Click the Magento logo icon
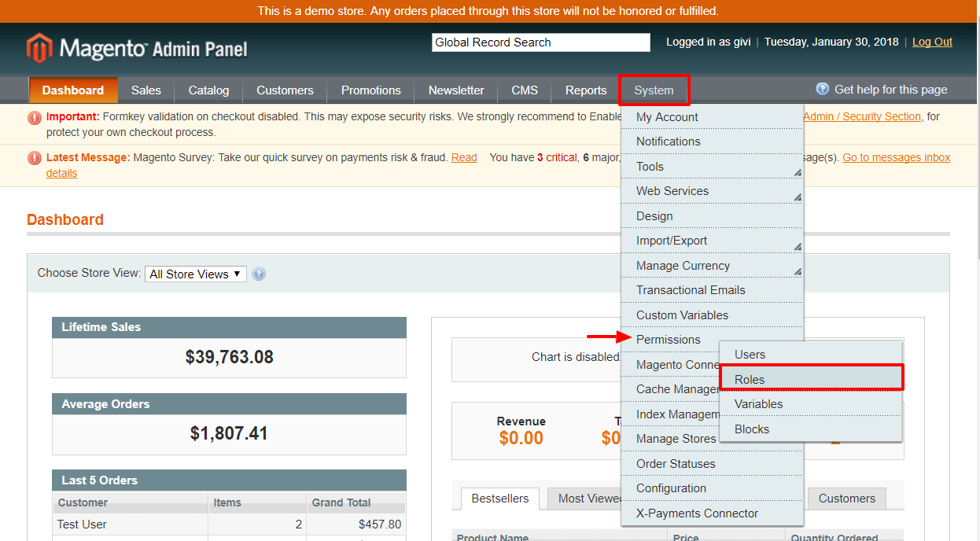Screen dimensions: 980x541 39,48
